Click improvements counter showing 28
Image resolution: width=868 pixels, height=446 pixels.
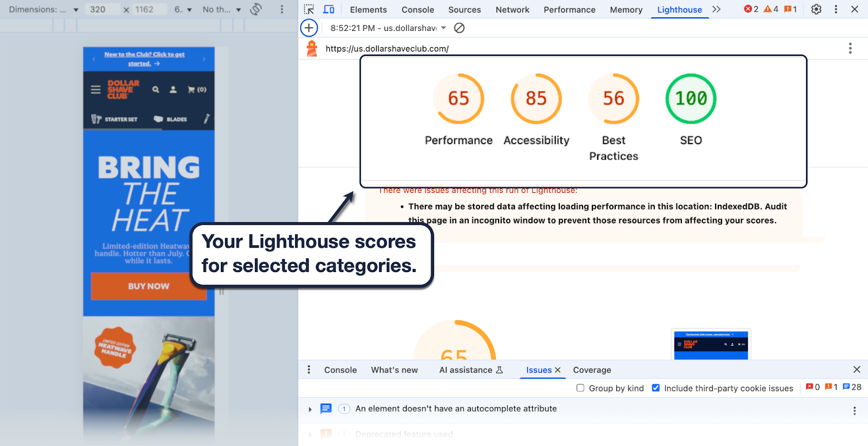[852, 387]
